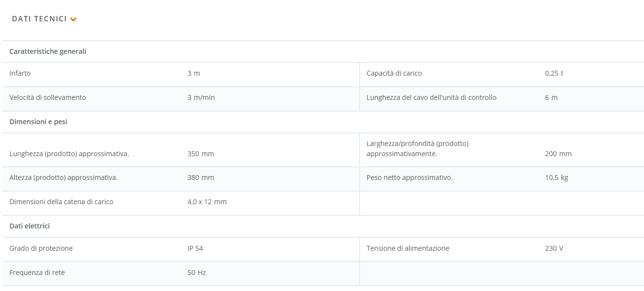644x291 pixels.
Task: Click the 3 m/min lifting speed value
Action: click(201, 97)
